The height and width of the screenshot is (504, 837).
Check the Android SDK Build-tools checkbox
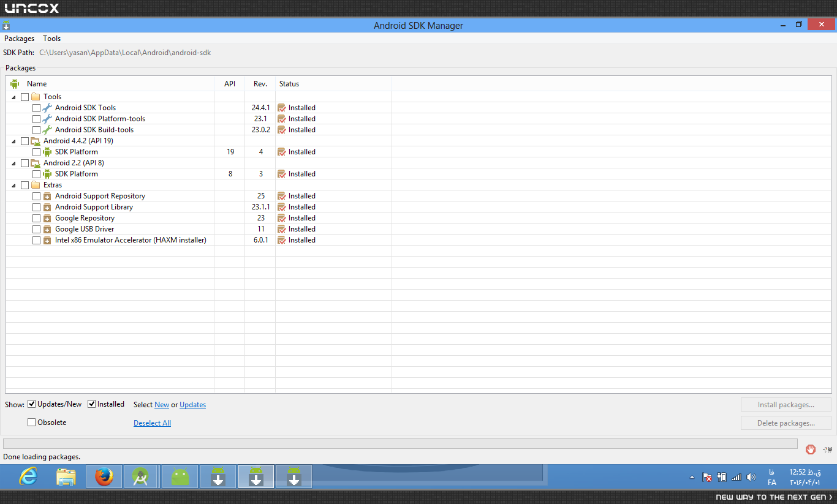pos(36,130)
